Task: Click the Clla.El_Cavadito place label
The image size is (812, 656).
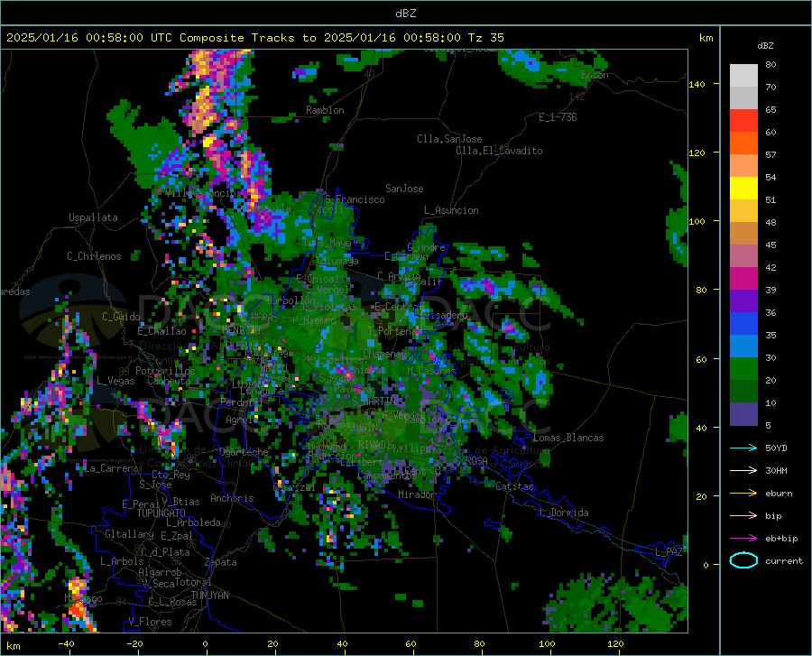Action: pos(499,151)
